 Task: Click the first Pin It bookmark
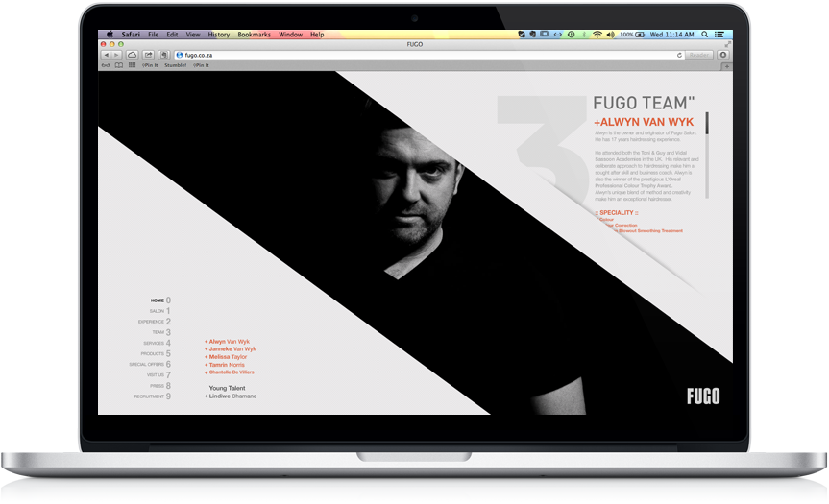coord(150,65)
